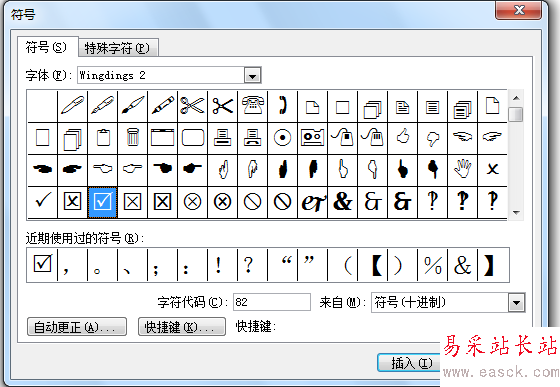
Task: Open the 来自 source dropdown
Action: tap(516, 303)
